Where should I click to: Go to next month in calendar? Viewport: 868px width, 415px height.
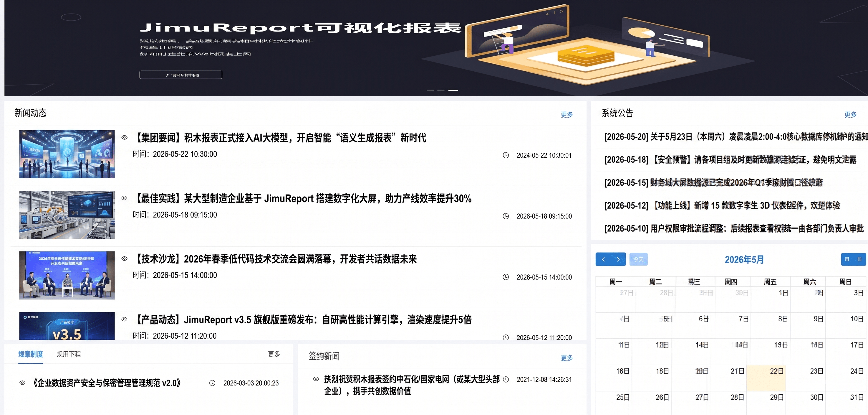[618, 259]
